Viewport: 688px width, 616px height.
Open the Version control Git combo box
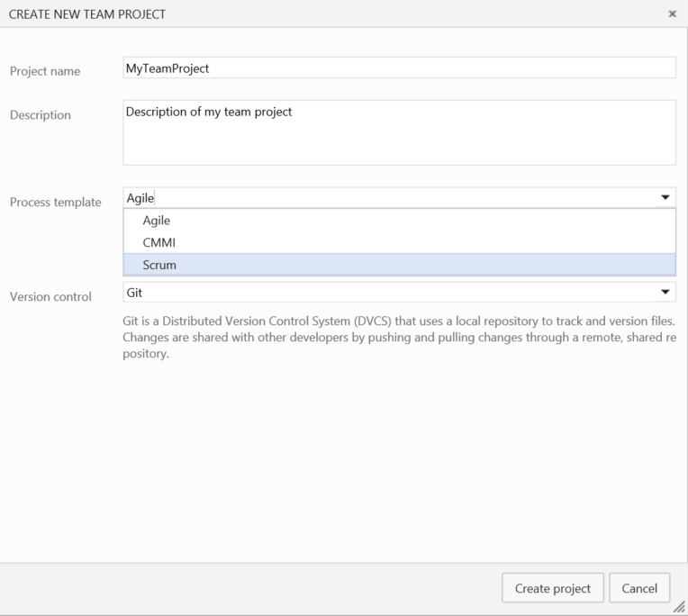click(x=387, y=293)
